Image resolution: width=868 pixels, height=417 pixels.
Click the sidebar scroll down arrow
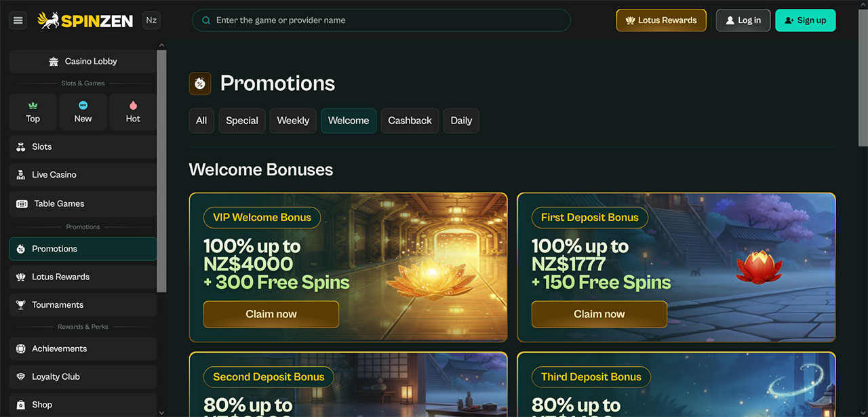pyautogui.click(x=161, y=412)
